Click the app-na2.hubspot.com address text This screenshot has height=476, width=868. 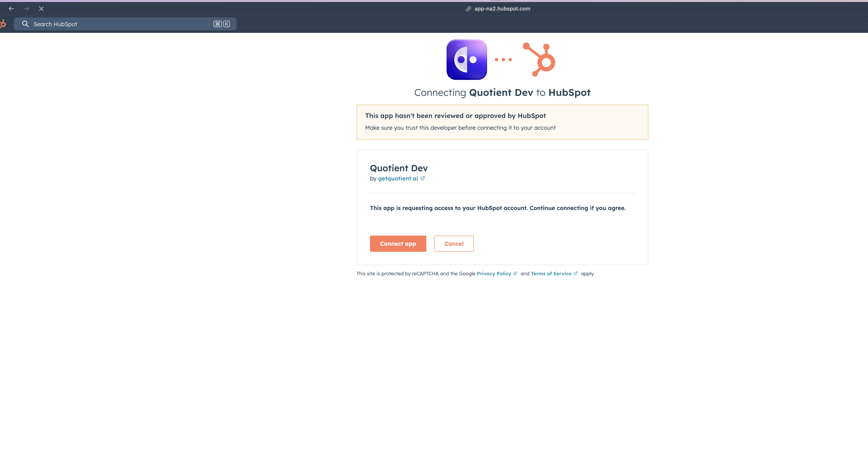pos(502,9)
